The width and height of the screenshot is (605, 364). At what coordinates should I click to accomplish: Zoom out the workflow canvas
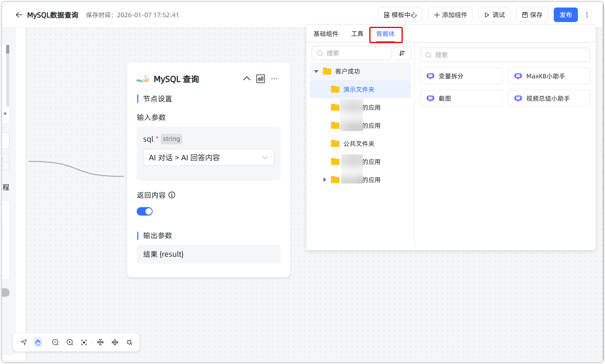(55, 342)
